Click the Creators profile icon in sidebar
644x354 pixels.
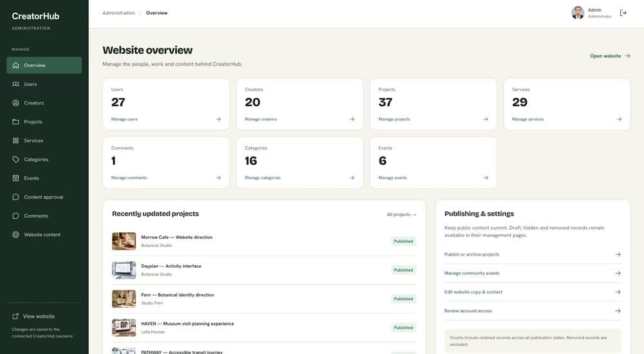tap(15, 103)
